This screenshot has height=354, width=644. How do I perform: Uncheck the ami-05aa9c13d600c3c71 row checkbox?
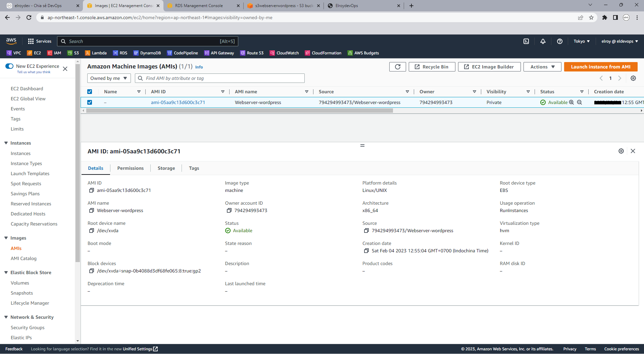(90, 102)
